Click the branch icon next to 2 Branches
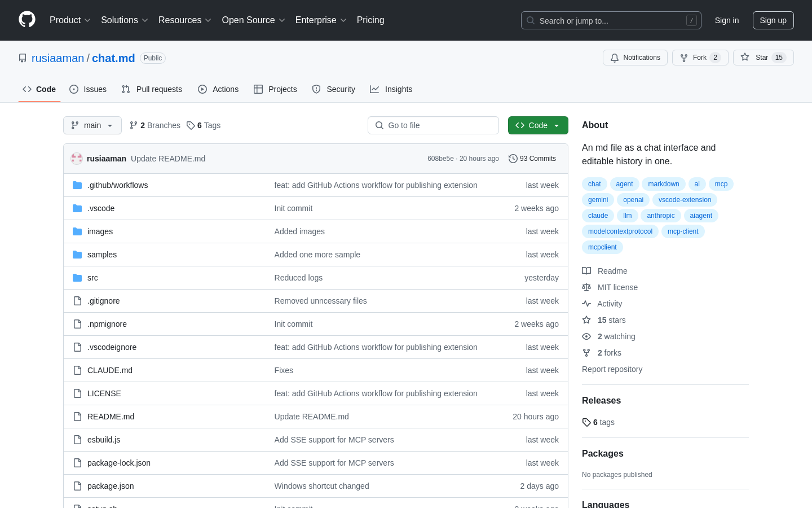812x508 pixels. (x=134, y=125)
